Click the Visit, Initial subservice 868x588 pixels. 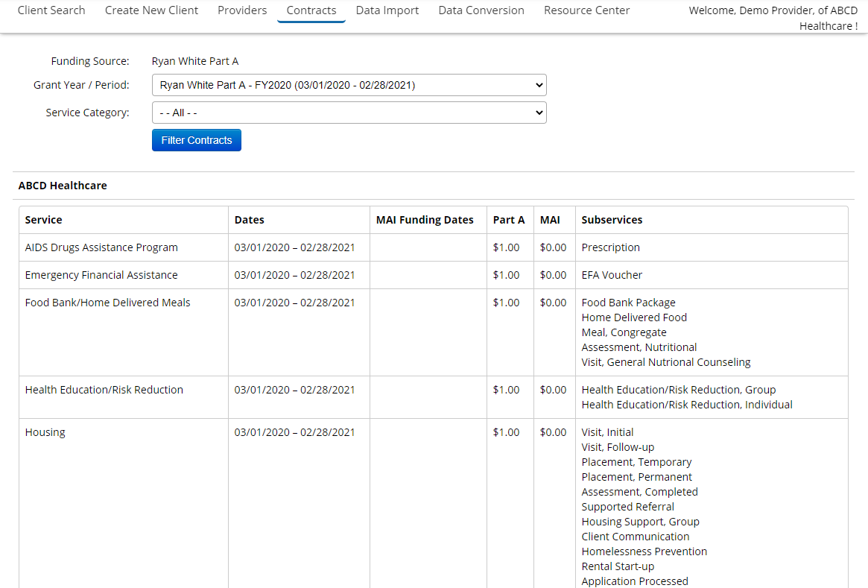point(607,432)
